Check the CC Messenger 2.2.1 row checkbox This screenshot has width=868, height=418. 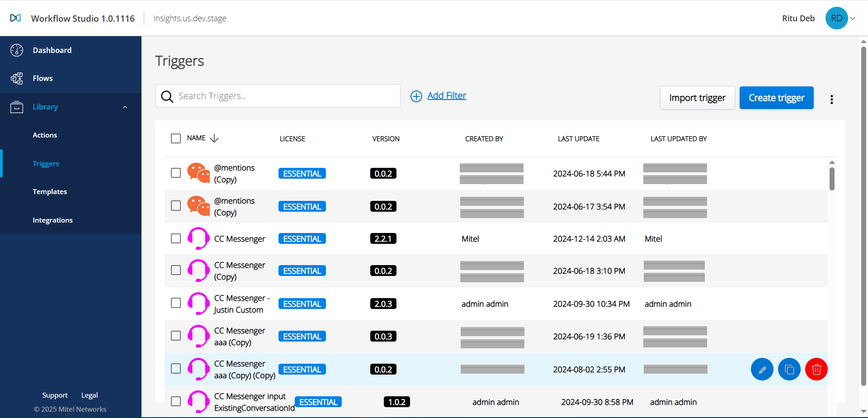click(176, 238)
